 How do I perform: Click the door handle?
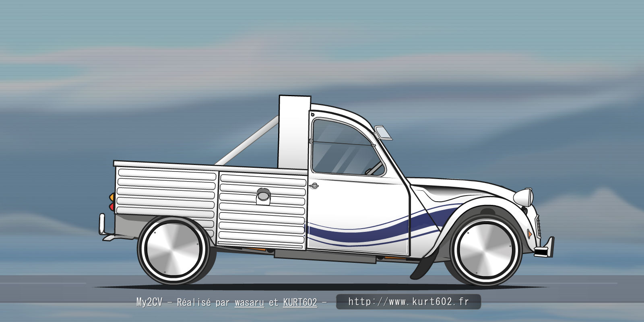314,186
